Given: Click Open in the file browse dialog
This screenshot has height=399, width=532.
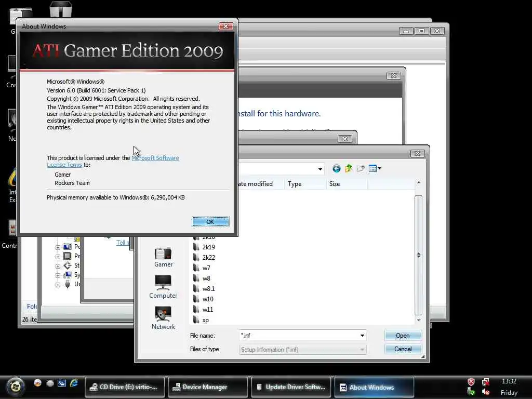Looking at the screenshot, I should pyautogui.click(x=403, y=336).
